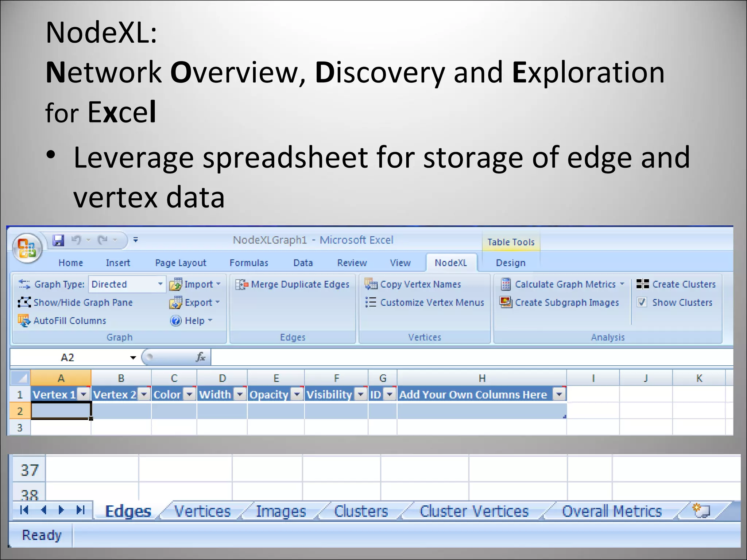747x560 pixels.
Task: Click the Create Clusters label
Action: tap(684, 284)
